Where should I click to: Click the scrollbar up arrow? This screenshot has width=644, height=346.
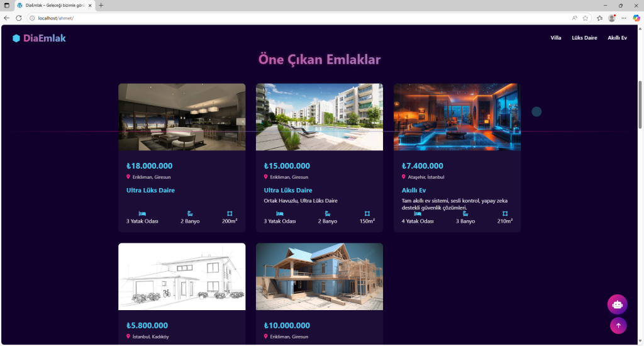click(x=640, y=28)
